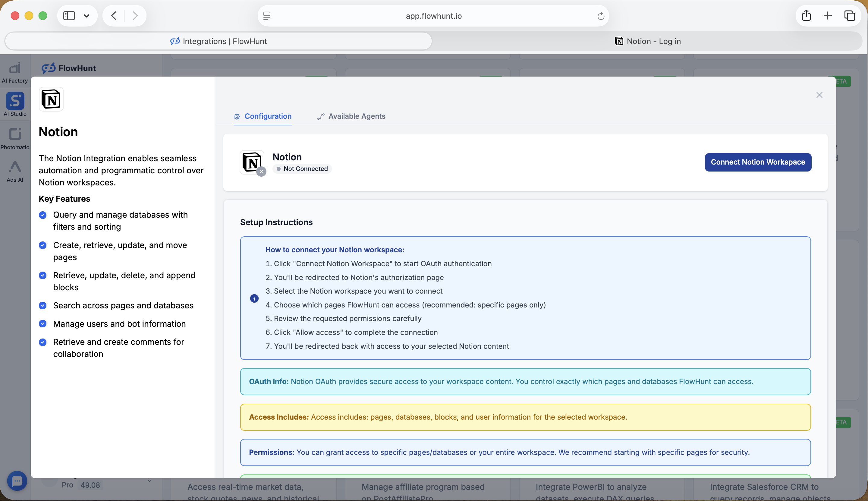The image size is (868, 501).
Task: Click step 4 Choose which pages instruction
Action: click(406, 305)
